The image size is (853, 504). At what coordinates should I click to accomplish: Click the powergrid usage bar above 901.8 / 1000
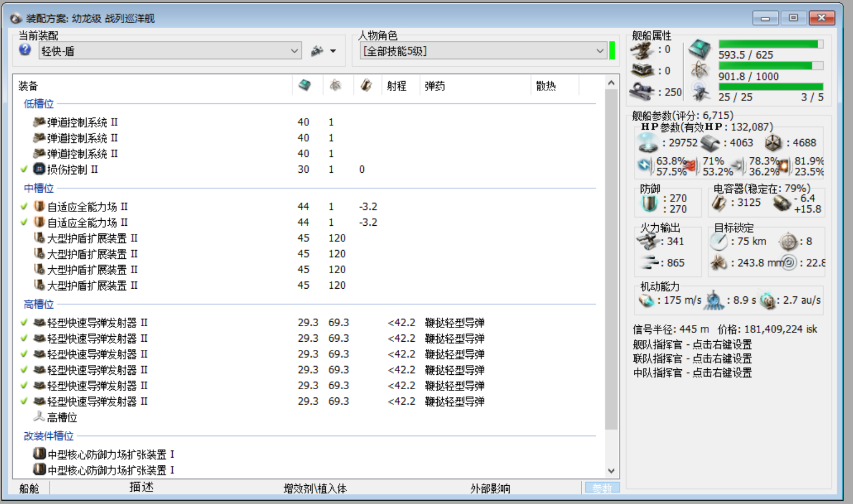(771, 66)
